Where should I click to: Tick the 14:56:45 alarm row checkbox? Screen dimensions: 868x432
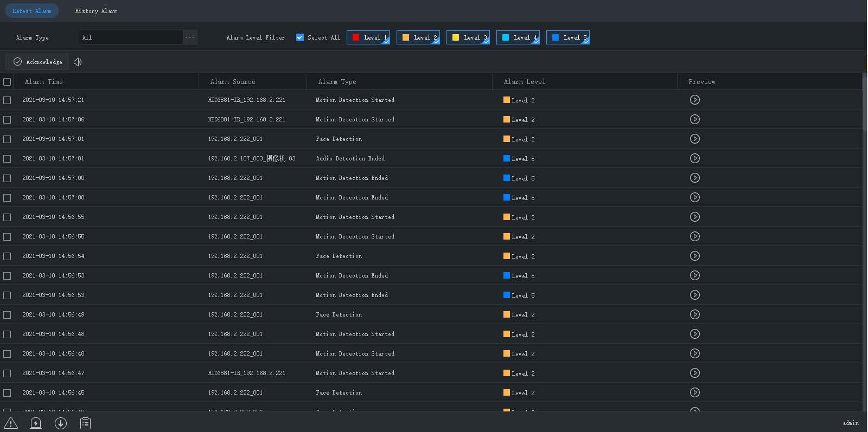click(x=7, y=393)
